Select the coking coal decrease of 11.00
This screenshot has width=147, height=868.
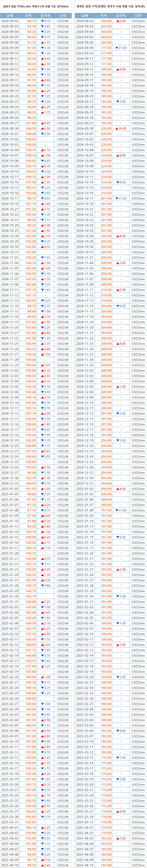121,510
